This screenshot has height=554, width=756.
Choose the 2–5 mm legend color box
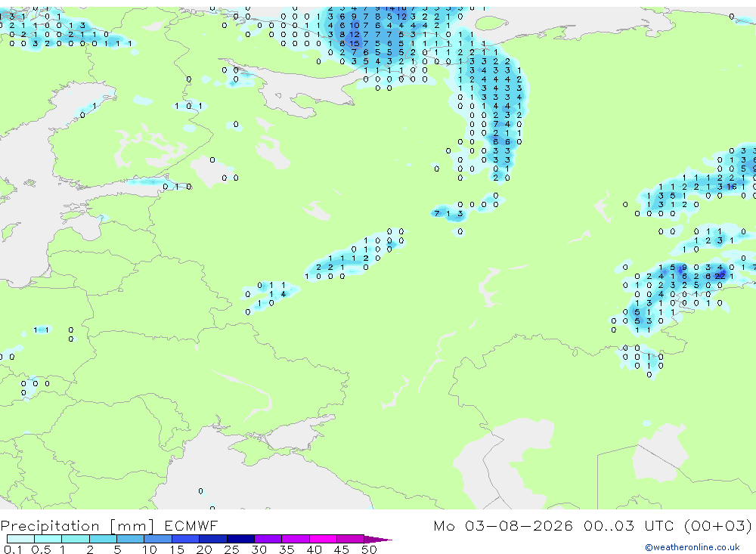tap(103, 539)
